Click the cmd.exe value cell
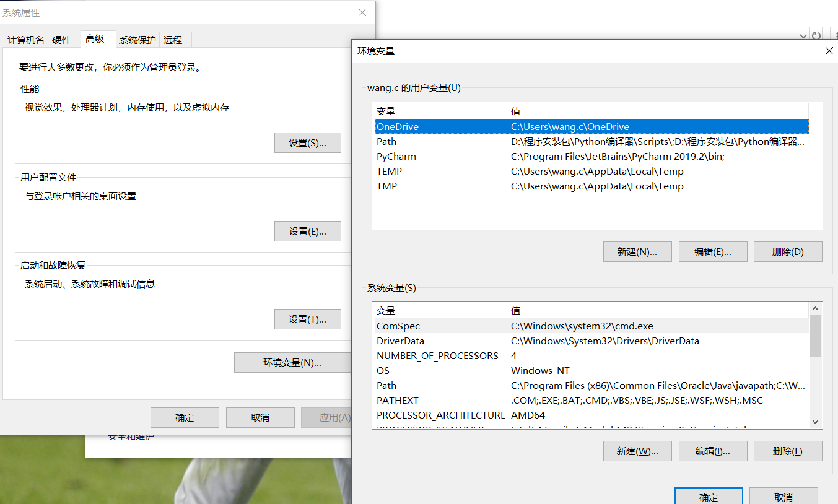Screen dimensions: 838x504 tap(582, 326)
